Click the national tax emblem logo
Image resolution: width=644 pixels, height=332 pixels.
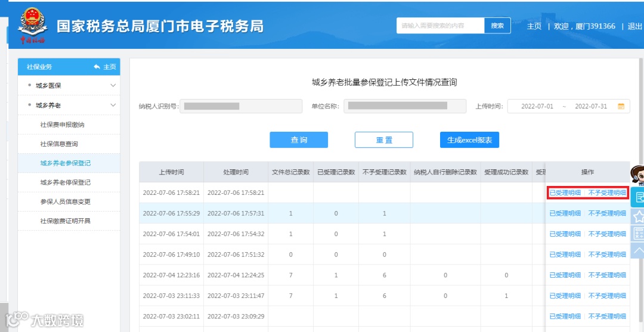pos(32,26)
